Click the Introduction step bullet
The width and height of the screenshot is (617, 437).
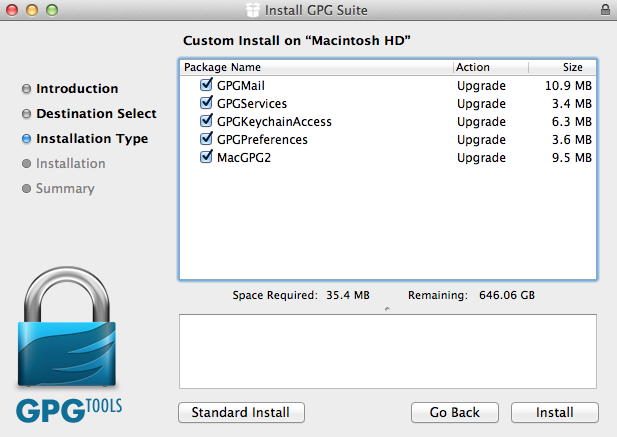(26, 89)
